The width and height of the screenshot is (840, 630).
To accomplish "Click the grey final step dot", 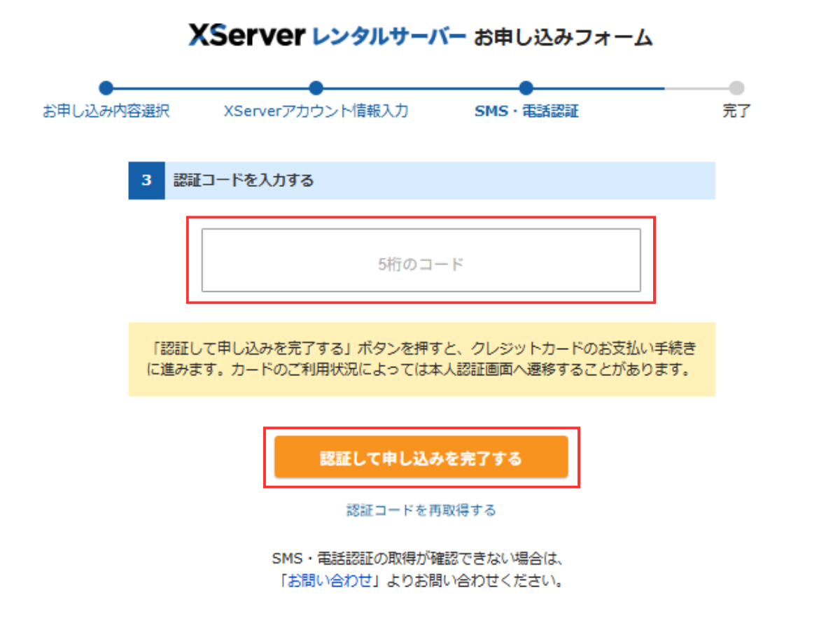I will pos(736,88).
